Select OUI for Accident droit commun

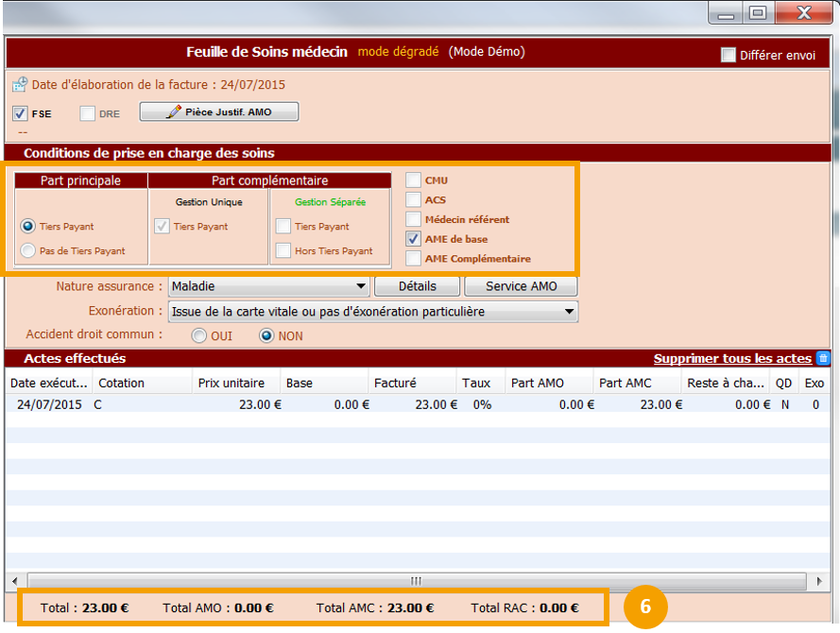point(198,335)
